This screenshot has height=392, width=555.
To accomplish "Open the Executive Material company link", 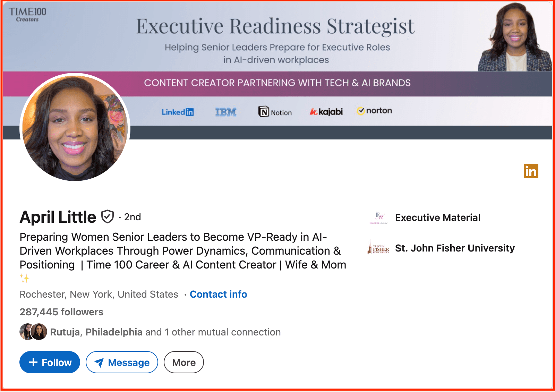I will [438, 218].
